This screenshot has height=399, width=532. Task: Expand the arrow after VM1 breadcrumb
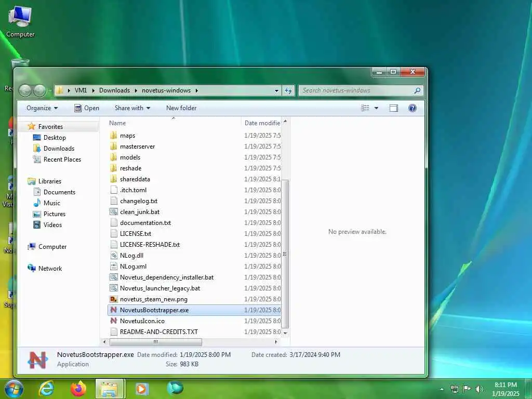point(93,90)
